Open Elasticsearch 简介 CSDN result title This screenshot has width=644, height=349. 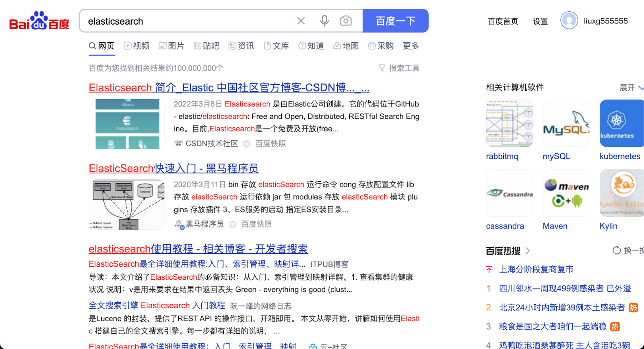[x=229, y=87]
